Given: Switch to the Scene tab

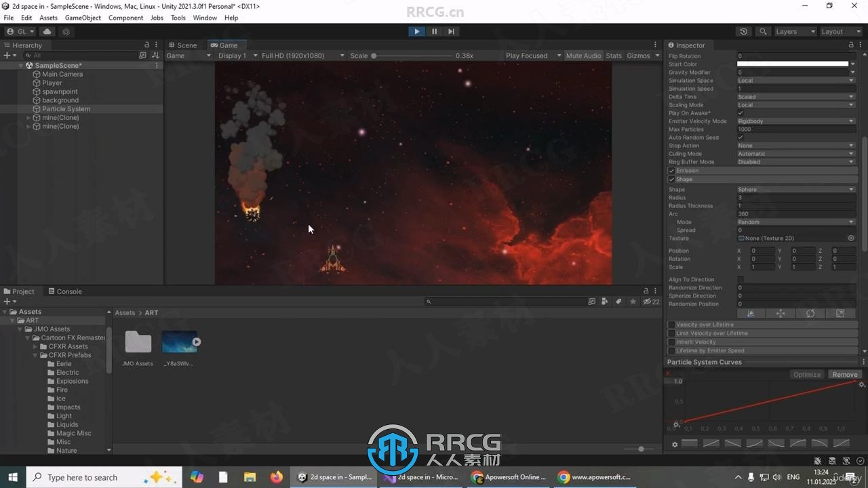Looking at the screenshot, I should (x=182, y=45).
